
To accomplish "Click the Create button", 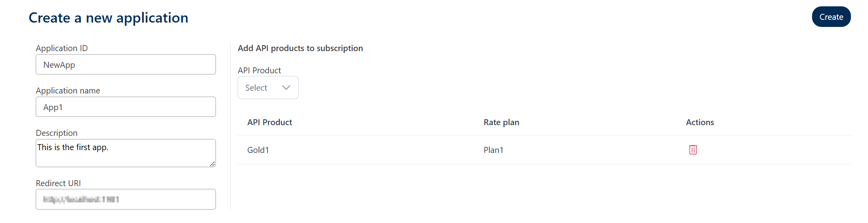I will point(831,17).
